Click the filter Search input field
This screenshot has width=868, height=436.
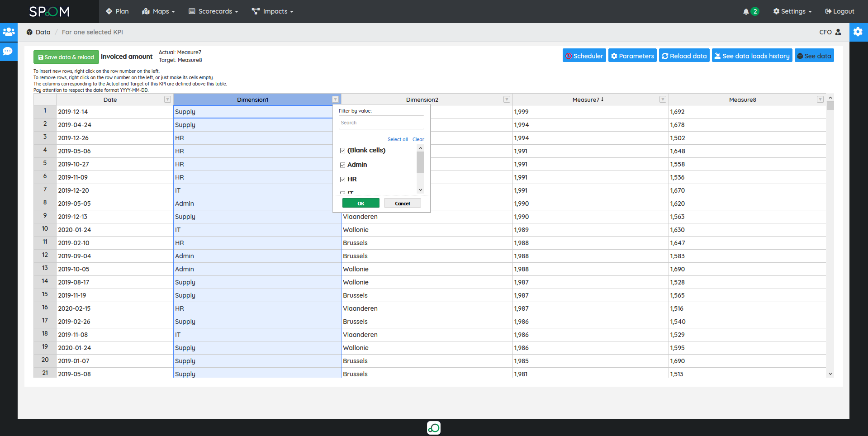(x=381, y=123)
